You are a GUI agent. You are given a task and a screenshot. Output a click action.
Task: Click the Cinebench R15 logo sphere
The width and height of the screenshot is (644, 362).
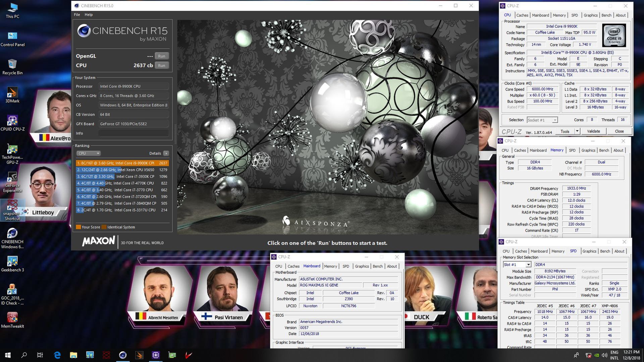(84, 31)
